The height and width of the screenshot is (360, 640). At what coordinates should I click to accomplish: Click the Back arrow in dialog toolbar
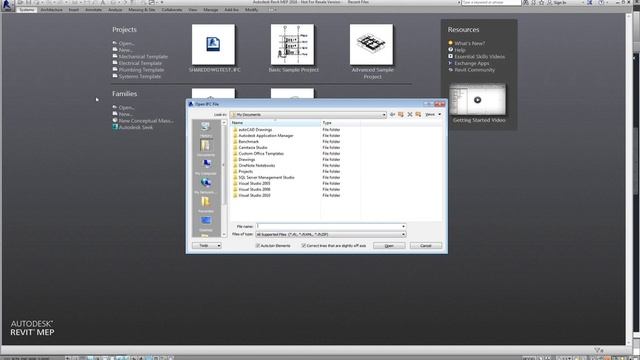[x=392, y=115]
